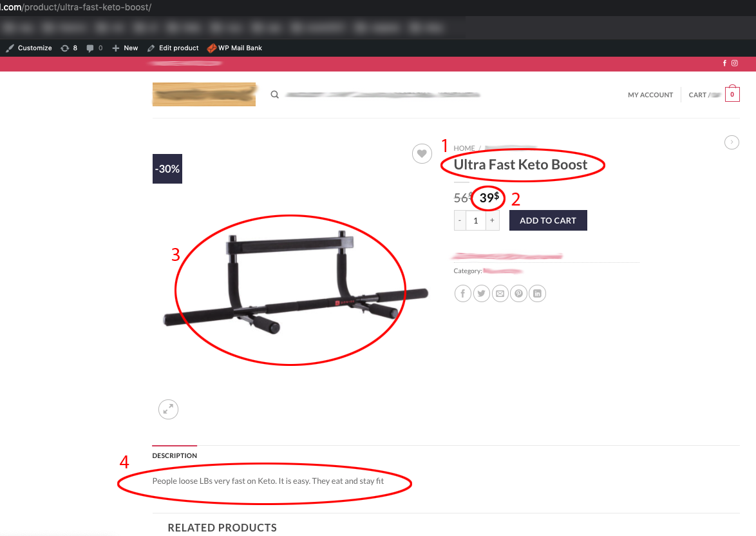Image resolution: width=756 pixels, height=536 pixels.
Task: Click the Add to Cart button
Action: click(548, 220)
